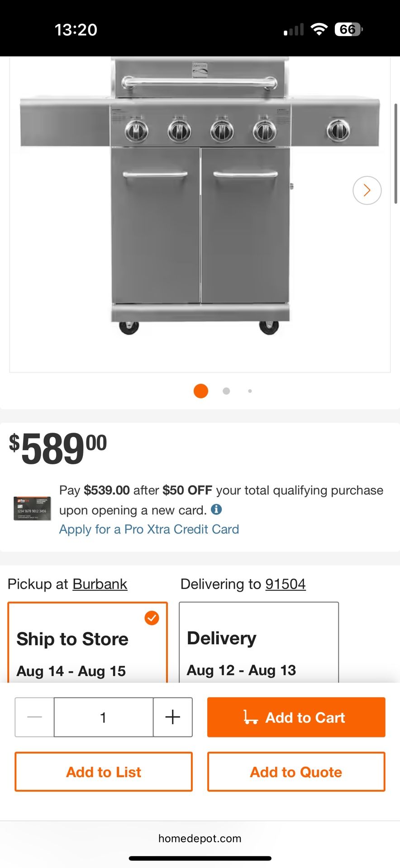Click the quantity input field
Screen dimensions: 400x868
point(103,717)
